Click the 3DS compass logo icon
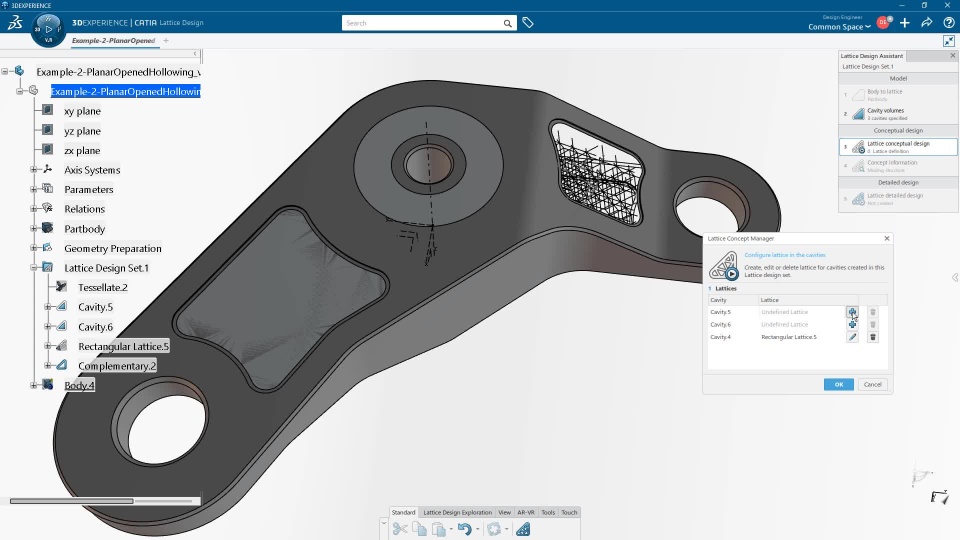This screenshot has width=960, height=540. 15,23
